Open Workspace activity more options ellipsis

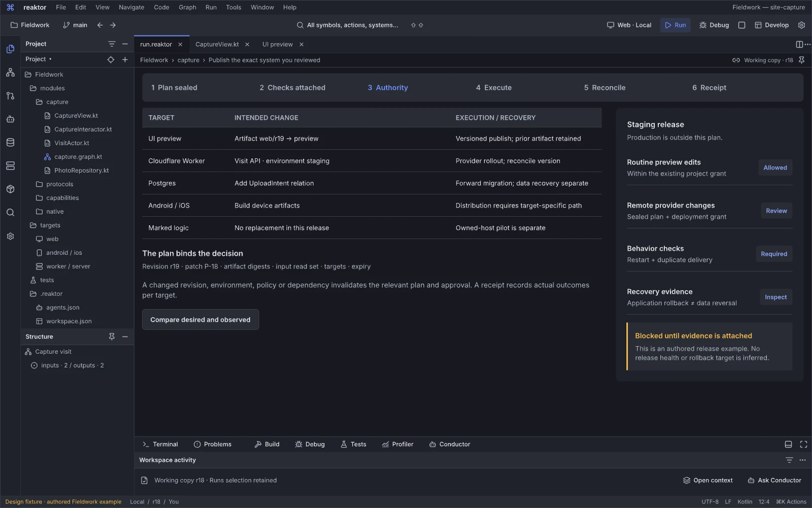click(802, 460)
